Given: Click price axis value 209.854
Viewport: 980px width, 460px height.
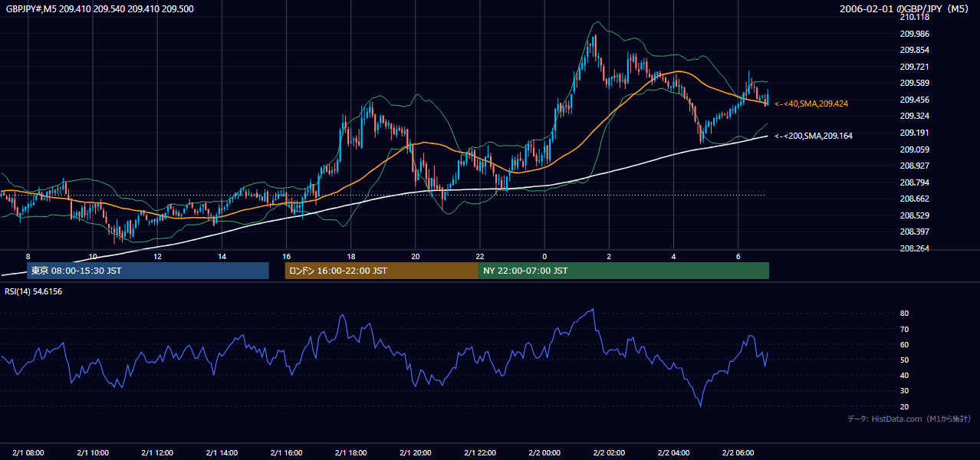Looking at the screenshot, I should (915, 50).
